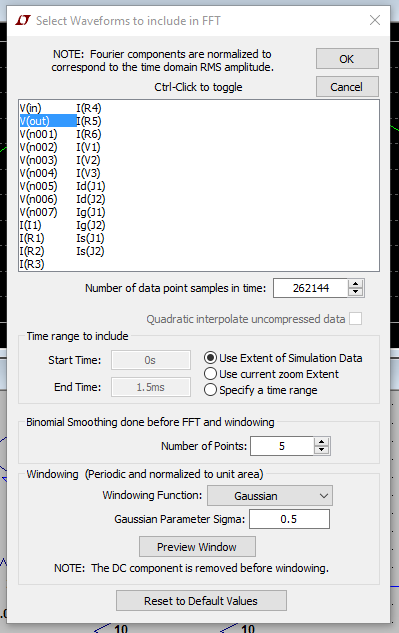This screenshot has height=633, width=399.
Task: Select V(n007) in waveform list
Action: coord(38,212)
